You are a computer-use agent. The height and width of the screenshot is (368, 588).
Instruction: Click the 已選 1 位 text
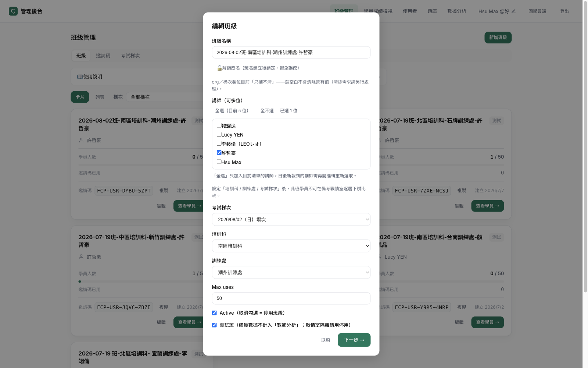pyautogui.click(x=289, y=111)
